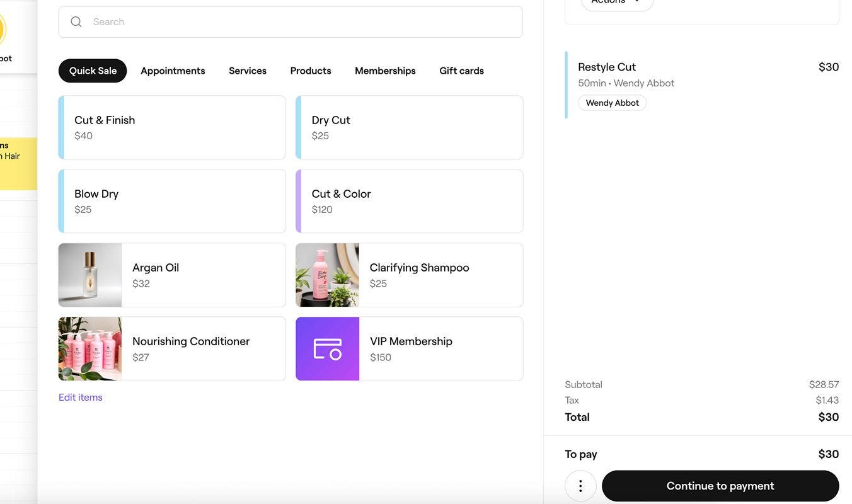Add Cut & Finish to the sale
The image size is (852, 504).
(172, 127)
